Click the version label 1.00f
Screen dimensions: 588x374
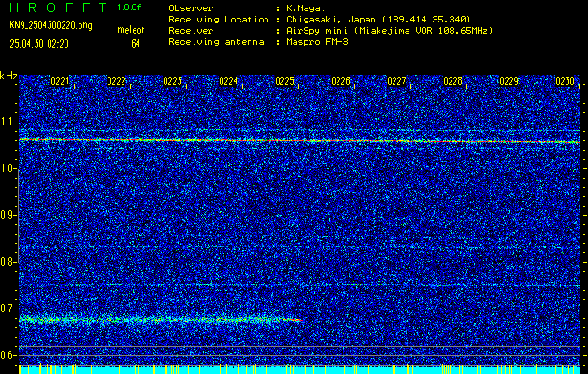click(x=129, y=7)
